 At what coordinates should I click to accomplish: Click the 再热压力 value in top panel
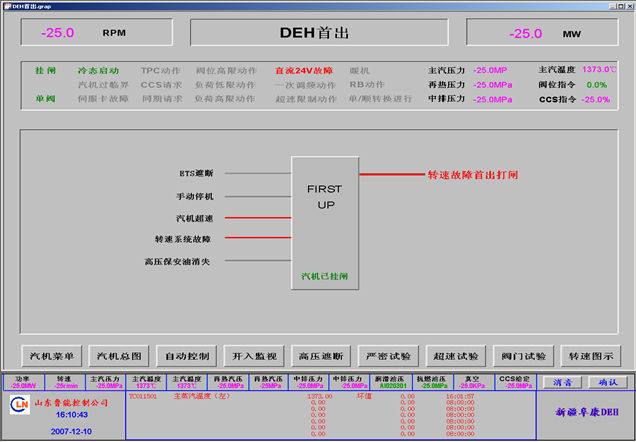[x=492, y=85]
